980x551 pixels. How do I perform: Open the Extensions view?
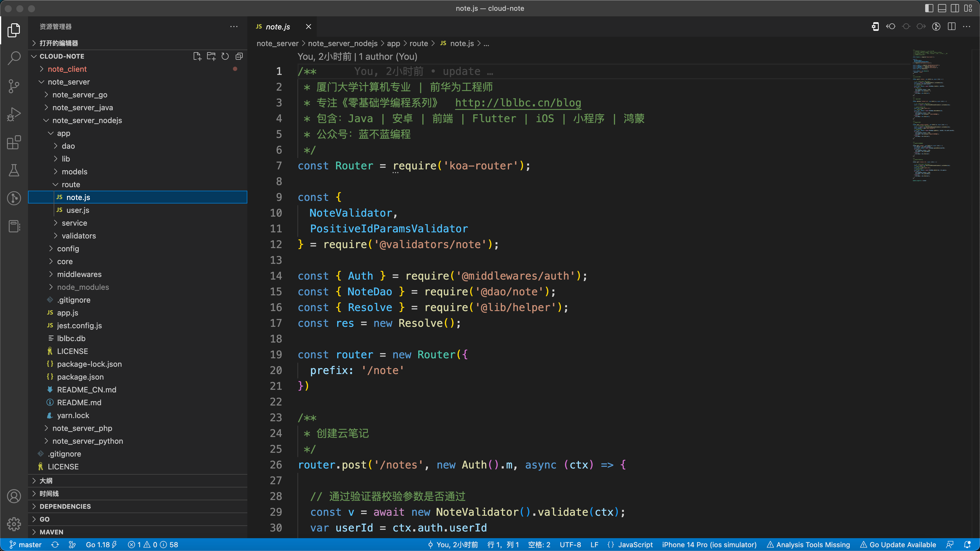14,142
